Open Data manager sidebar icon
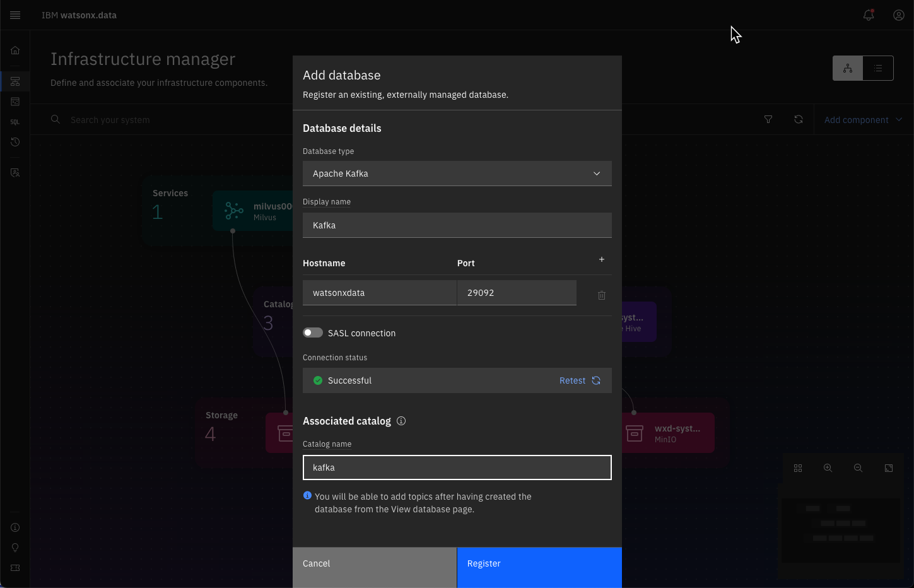This screenshot has width=914, height=588. click(x=15, y=102)
